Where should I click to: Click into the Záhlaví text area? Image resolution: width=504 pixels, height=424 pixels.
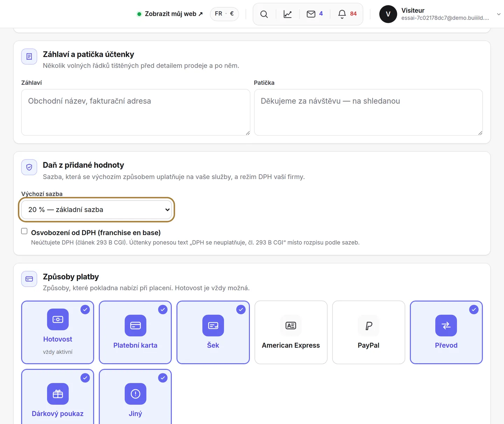[x=136, y=112]
